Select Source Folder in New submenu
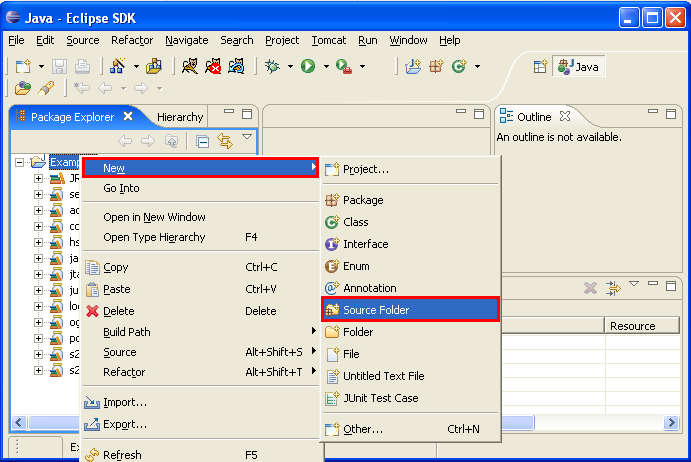Screen dimensions: 691x462 pos(376,310)
